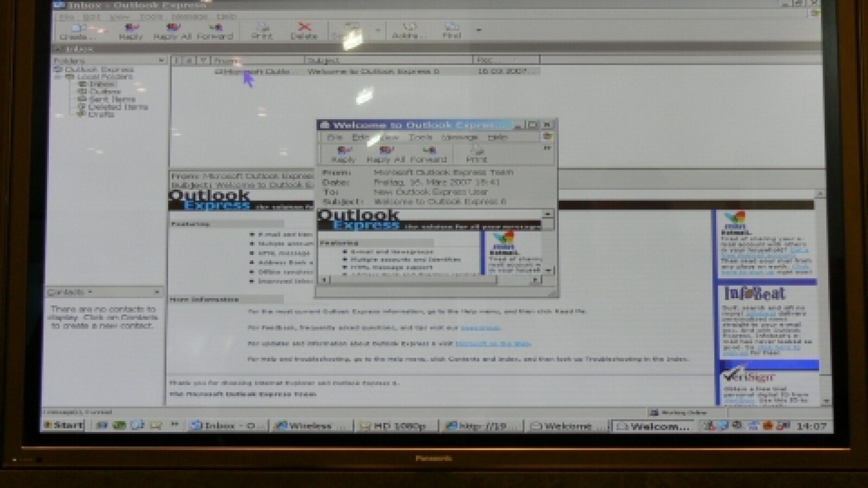
Task: Click the Create Mail toolbar icon
Action: (77, 31)
